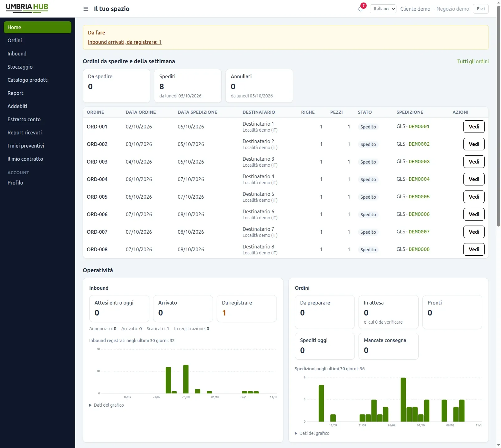Screen dimensions: 501x448
Task: Click Vedi for order ORD-006
Action: pyautogui.click(x=474, y=214)
